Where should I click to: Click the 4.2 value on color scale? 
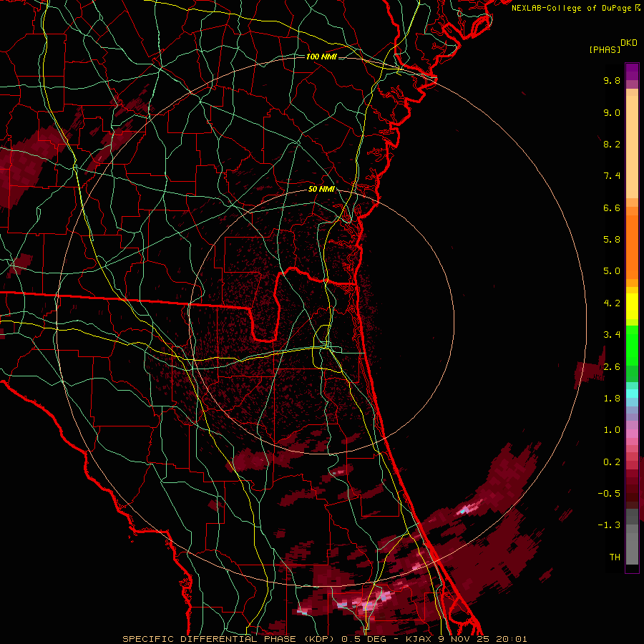click(612, 303)
